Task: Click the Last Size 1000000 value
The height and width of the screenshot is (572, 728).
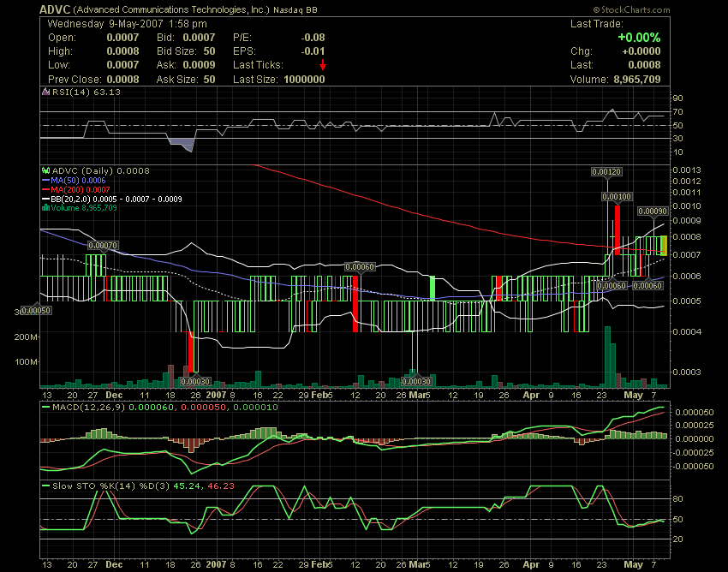Action: [304, 80]
